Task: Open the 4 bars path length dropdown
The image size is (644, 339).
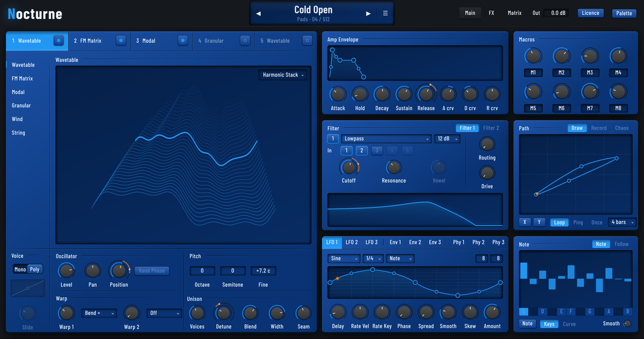Action: tap(622, 222)
